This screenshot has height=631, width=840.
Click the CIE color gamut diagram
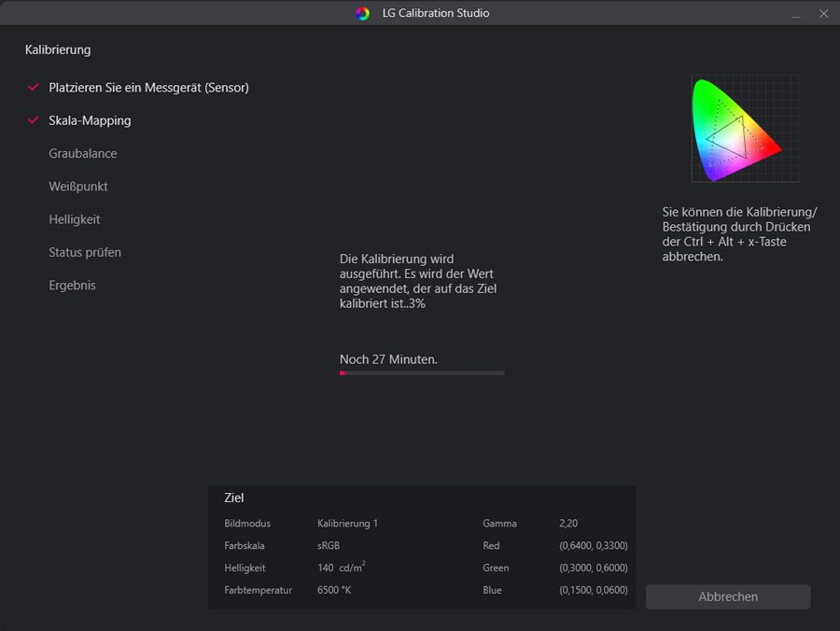tap(745, 129)
